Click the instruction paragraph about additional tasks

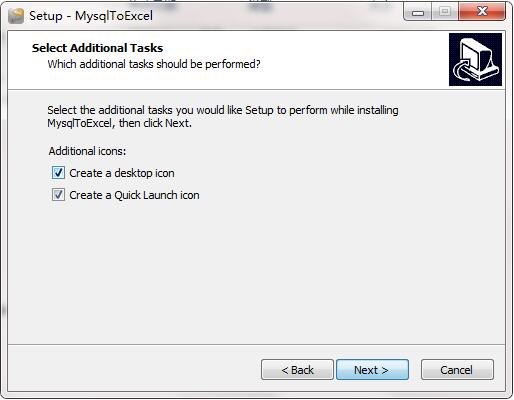pyautogui.click(x=223, y=117)
